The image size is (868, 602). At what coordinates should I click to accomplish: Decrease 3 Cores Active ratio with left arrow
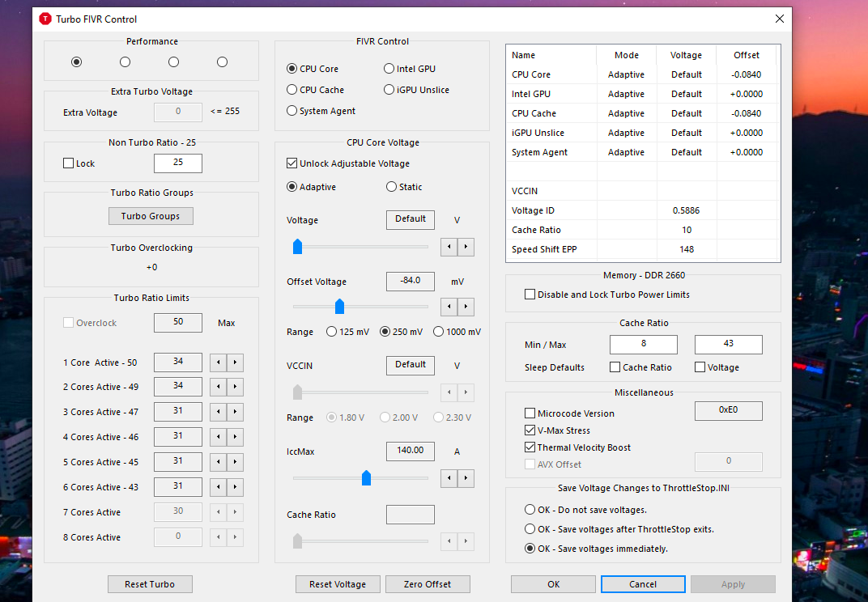(218, 412)
